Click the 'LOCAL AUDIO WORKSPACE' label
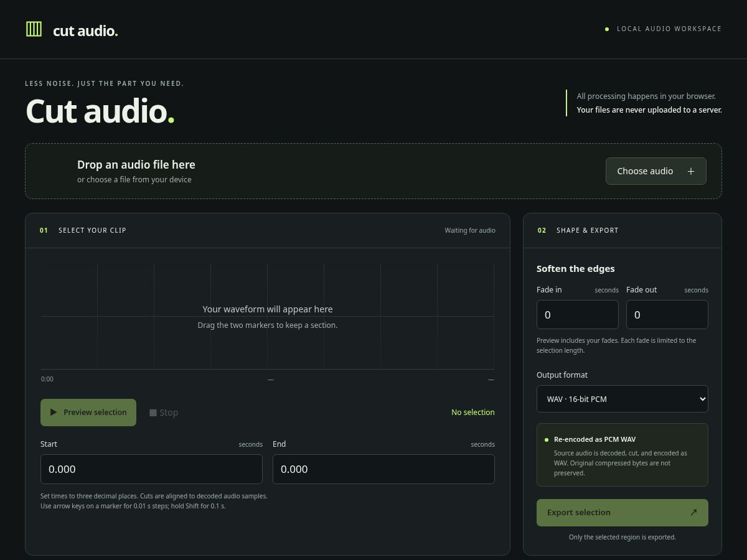This screenshot has width=747, height=560. 669,29
